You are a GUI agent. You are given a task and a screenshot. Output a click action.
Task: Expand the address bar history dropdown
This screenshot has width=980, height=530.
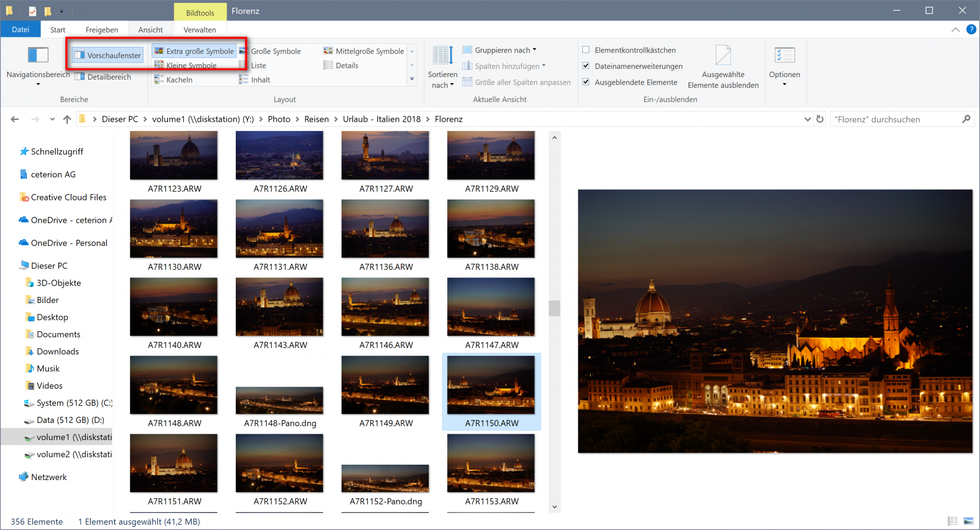pyautogui.click(x=807, y=119)
